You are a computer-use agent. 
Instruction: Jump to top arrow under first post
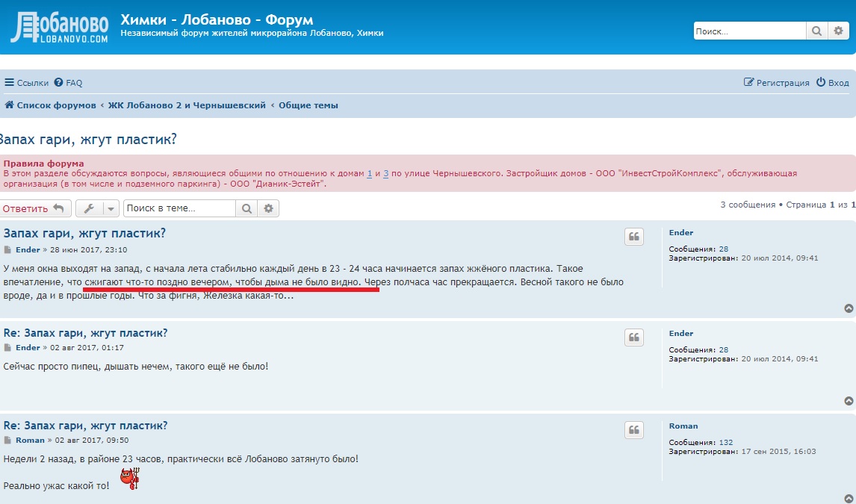click(849, 308)
